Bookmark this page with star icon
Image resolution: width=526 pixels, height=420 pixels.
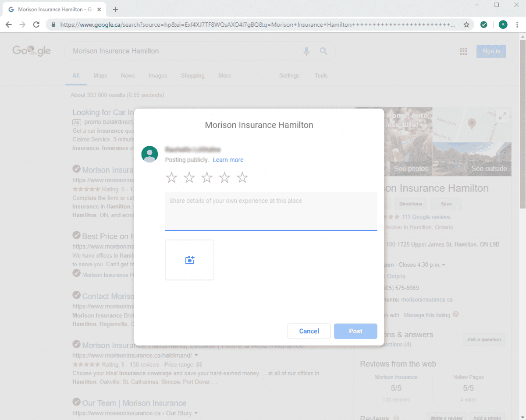click(466, 25)
